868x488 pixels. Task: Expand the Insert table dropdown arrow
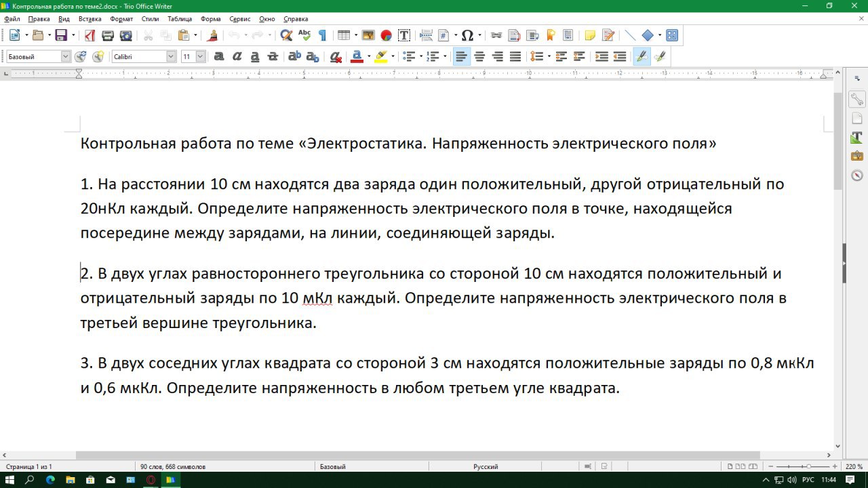click(x=355, y=35)
